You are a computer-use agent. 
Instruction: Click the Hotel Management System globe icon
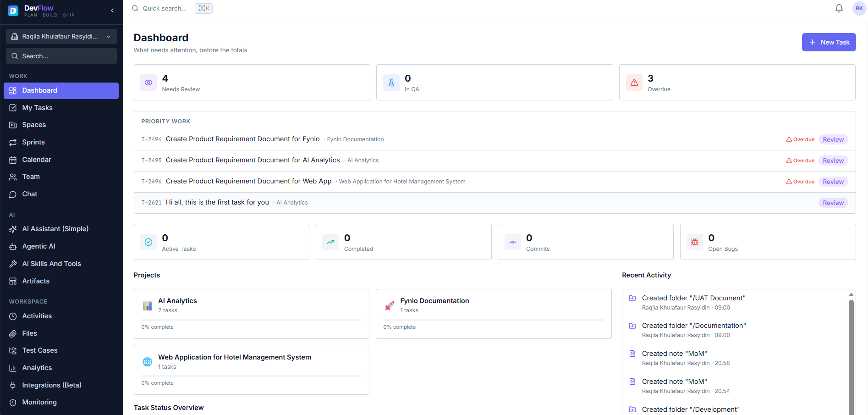point(148,362)
